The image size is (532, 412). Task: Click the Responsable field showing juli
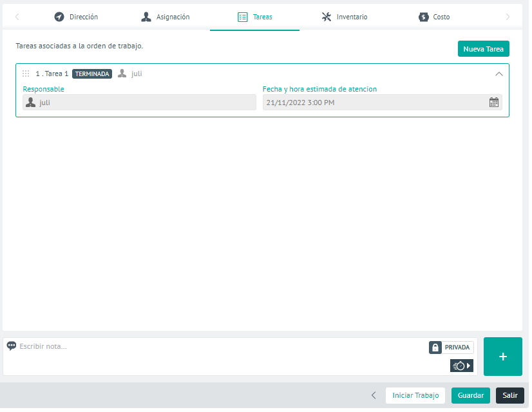pyautogui.click(x=140, y=103)
